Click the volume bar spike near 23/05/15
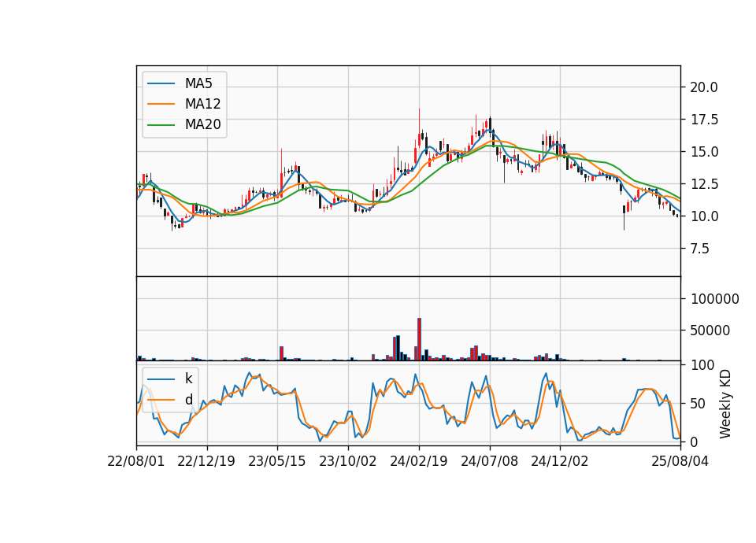The image size is (756, 543). [281, 353]
